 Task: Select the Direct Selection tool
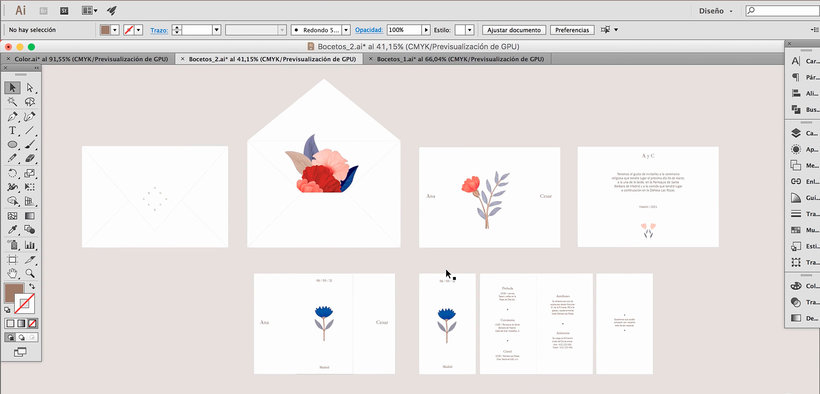tap(30, 87)
